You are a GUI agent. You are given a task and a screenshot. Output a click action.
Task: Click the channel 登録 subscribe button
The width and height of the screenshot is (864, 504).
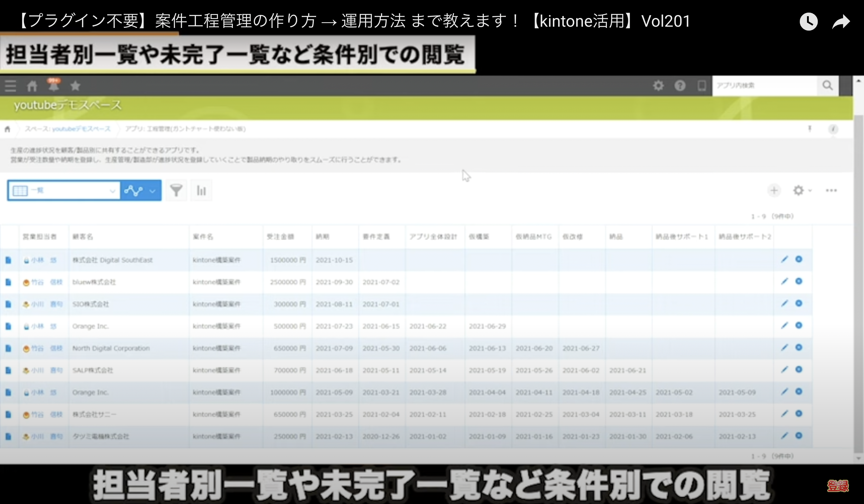838,485
